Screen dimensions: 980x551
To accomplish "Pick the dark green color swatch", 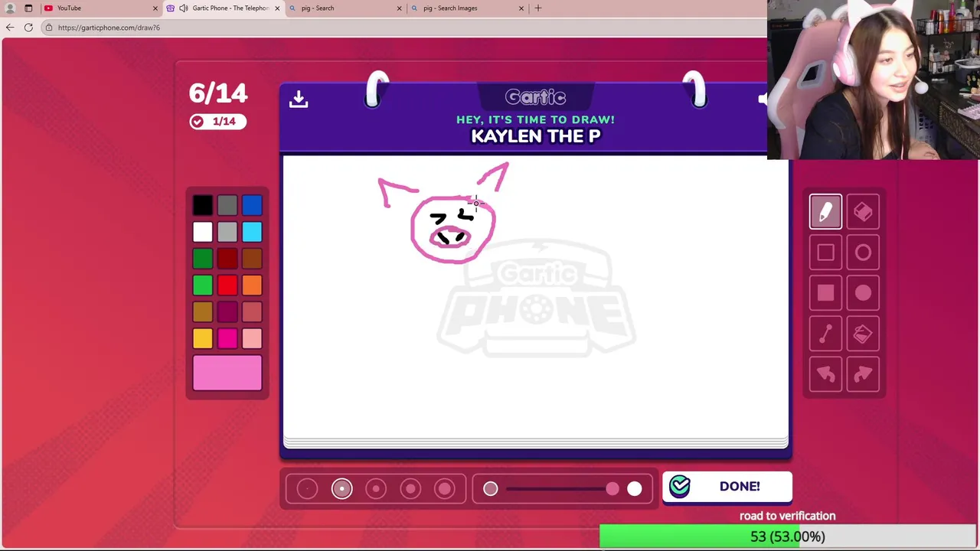I will (203, 259).
